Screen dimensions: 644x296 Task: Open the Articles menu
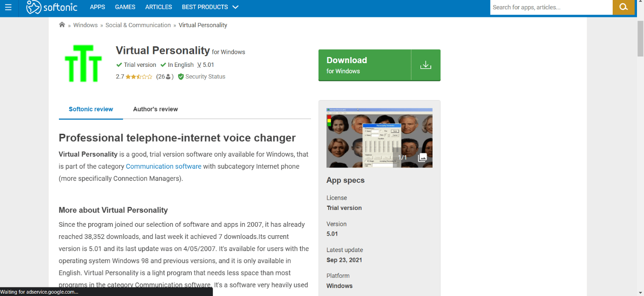pyautogui.click(x=159, y=7)
